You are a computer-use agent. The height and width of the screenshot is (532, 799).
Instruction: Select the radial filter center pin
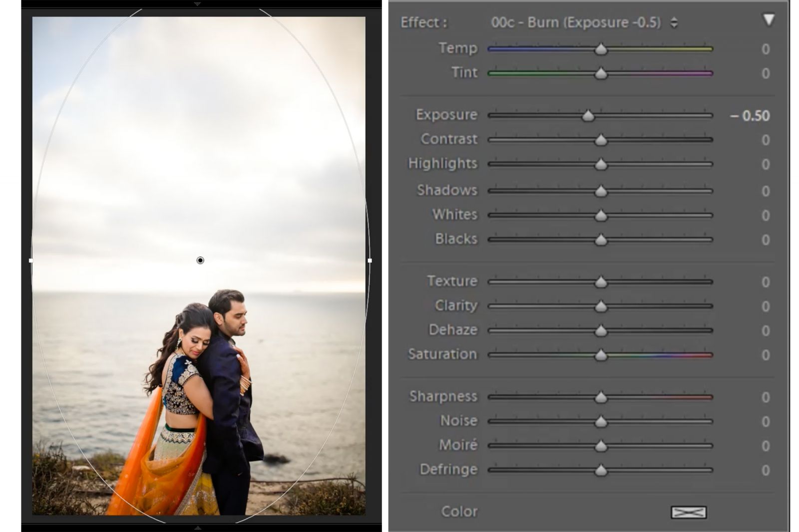click(x=200, y=260)
